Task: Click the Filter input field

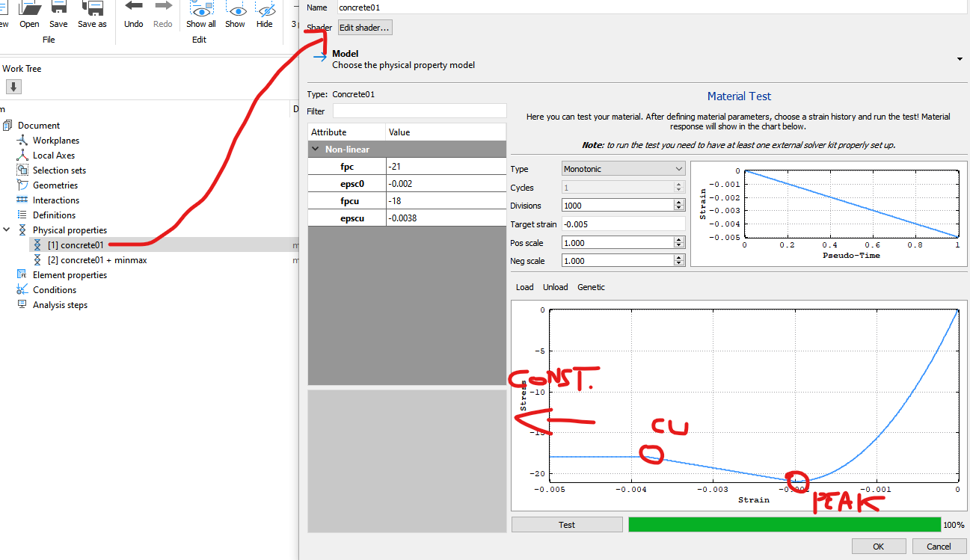Action: pyautogui.click(x=420, y=111)
